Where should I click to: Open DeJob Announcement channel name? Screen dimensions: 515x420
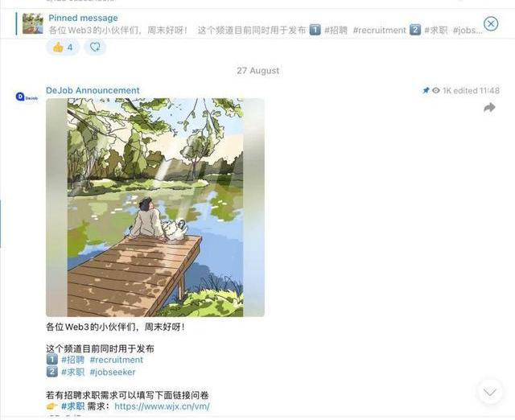93,90
